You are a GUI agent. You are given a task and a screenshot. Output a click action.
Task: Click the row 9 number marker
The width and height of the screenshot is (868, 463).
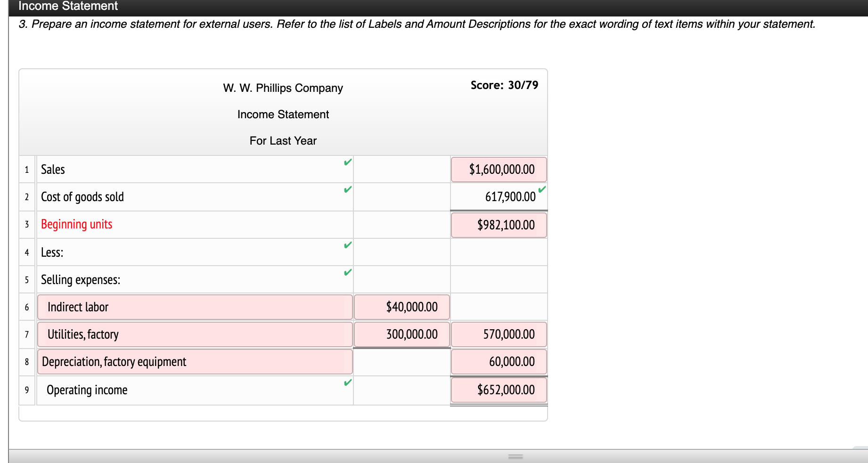[x=27, y=390]
